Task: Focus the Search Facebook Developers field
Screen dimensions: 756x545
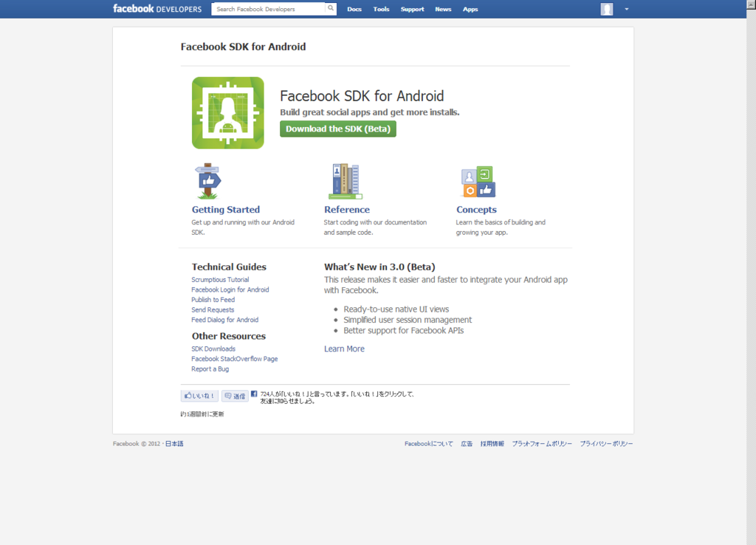Action: (269, 9)
